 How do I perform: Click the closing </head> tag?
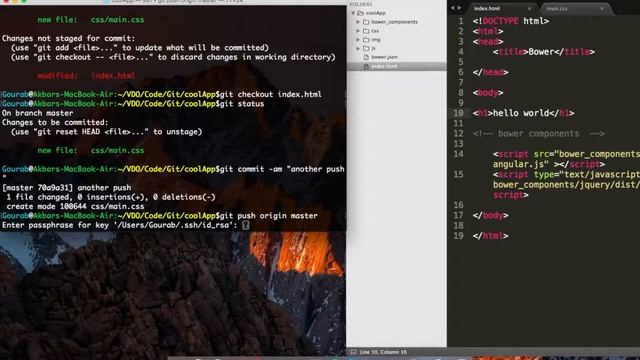click(490, 72)
